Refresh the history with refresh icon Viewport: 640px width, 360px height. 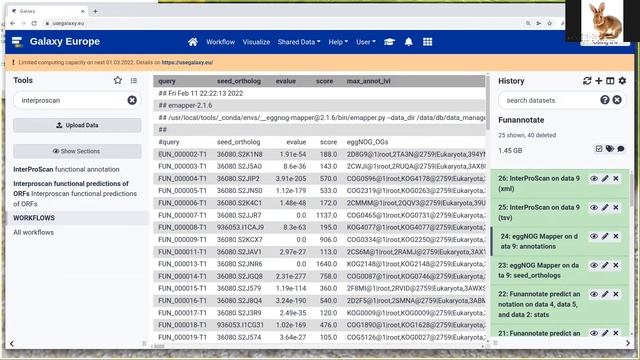587,81
